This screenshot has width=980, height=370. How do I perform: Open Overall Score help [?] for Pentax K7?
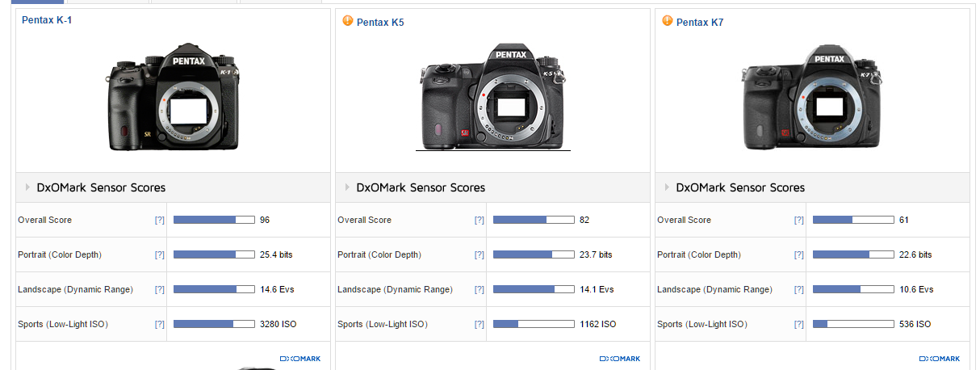point(799,221)
